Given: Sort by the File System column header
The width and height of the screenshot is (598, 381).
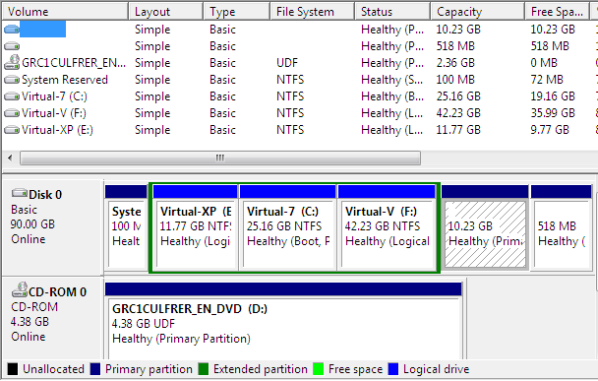Looking at the screenshot, I should (x=312, y=12).
